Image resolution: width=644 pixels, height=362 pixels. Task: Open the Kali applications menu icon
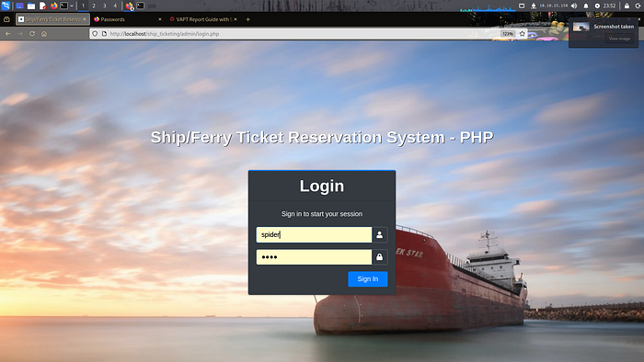coord(6,6)
